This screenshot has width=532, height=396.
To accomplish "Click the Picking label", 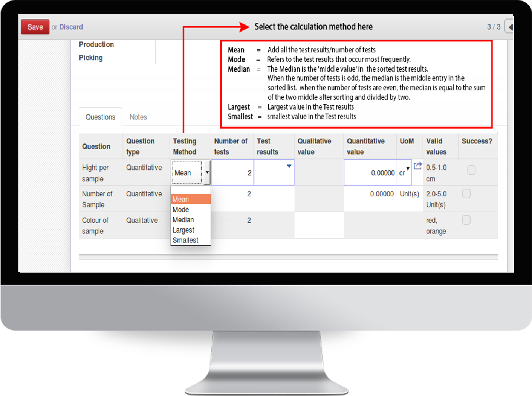I will 91,58.
